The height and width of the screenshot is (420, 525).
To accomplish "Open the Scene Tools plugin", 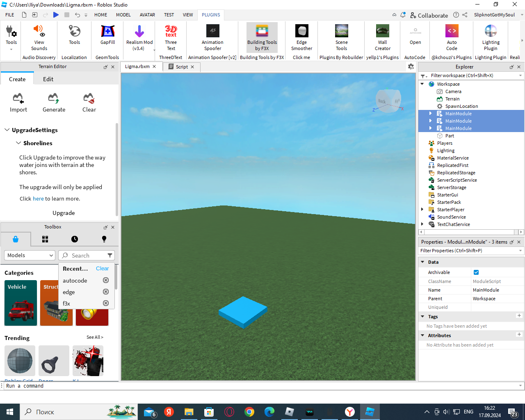I will click(x=341, y=38).
